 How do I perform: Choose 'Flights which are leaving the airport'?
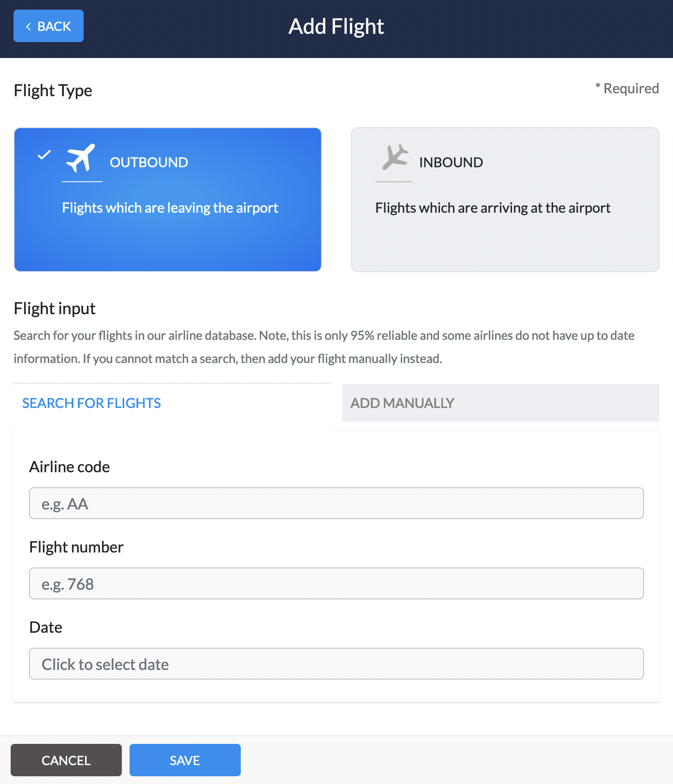[170, 208]
